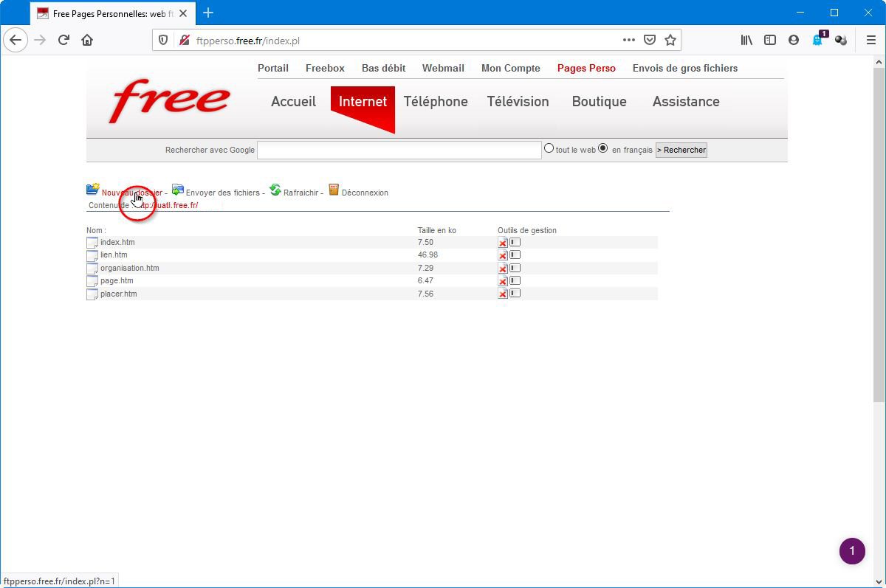This screenshot has height=588, width=886.
Task: Delete placer.htm with its red X icon
Action: 503,294
